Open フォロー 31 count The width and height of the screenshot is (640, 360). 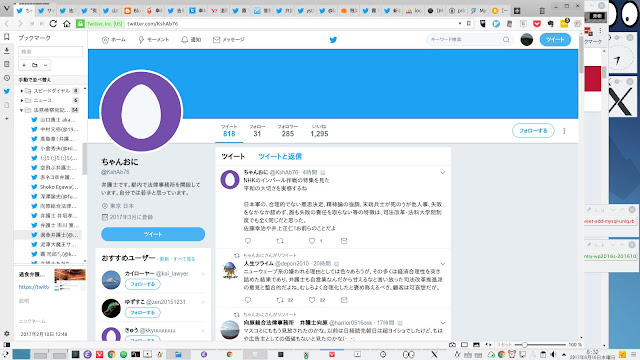point(257,131)
